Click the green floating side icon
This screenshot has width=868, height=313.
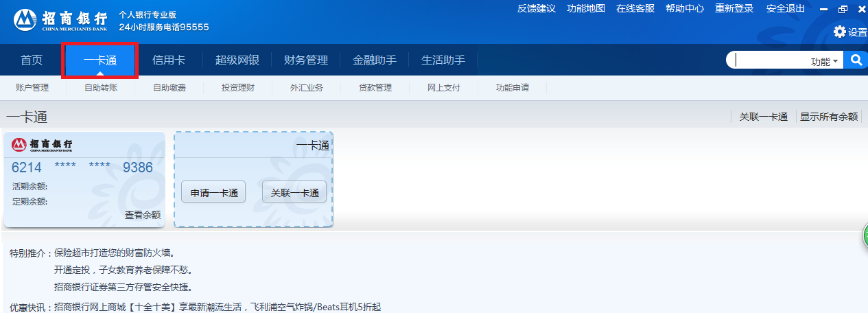(x=865, y=237)
